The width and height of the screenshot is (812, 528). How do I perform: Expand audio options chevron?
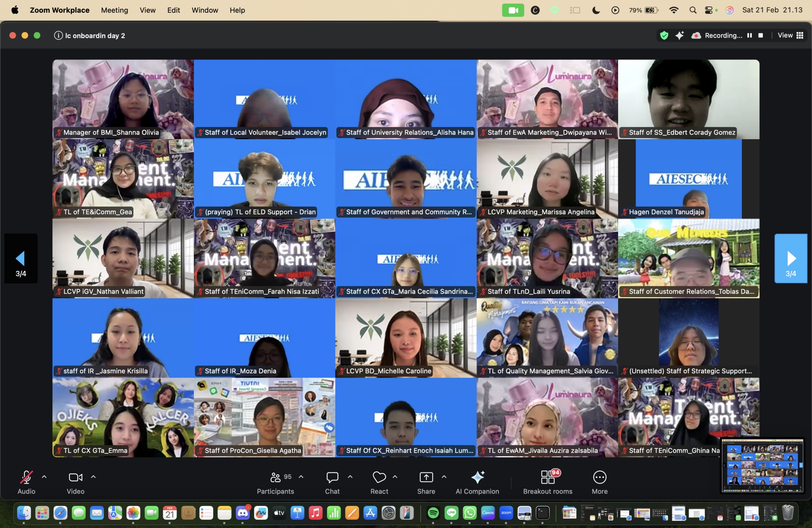click(x=44, y=477)
